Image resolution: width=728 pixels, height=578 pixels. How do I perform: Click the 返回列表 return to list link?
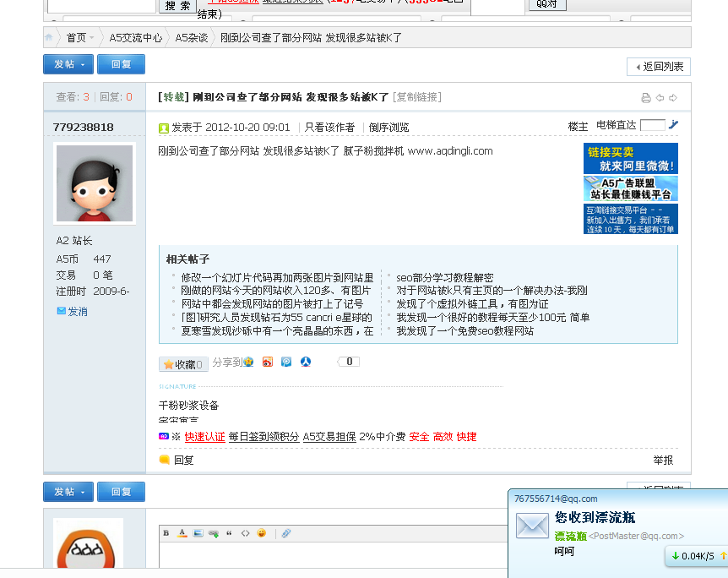pyautogui.click(x=662, y=66)
